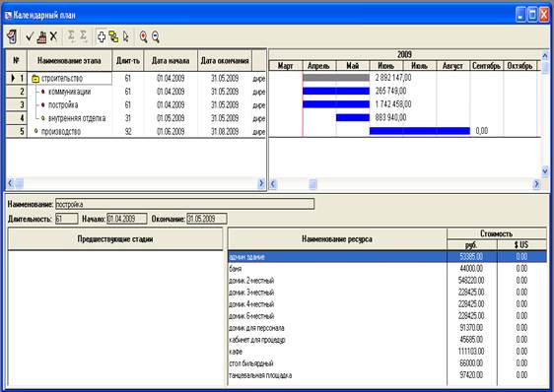Select the arrow pointer tool
Image resolution: width=554 pixels, height=392 pixels.
point(126,36)
